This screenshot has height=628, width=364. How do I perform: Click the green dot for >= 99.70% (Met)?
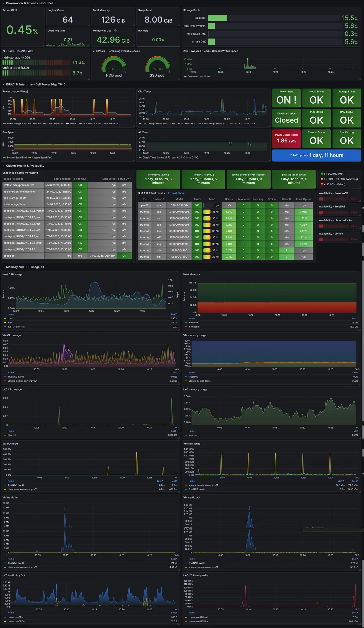point(322,174)
